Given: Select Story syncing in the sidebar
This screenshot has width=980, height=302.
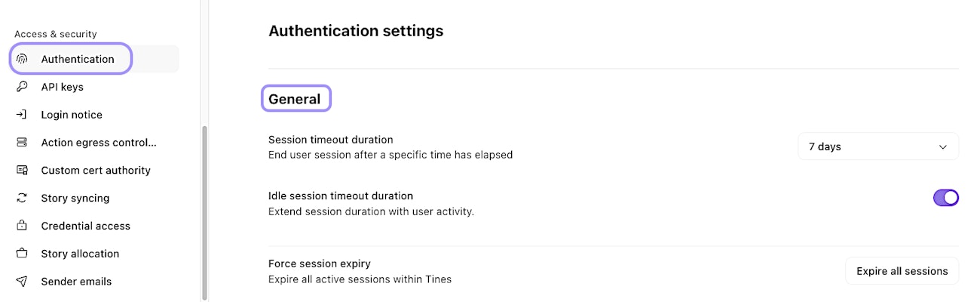Looking at the screenshot, I should pos(75,199).
